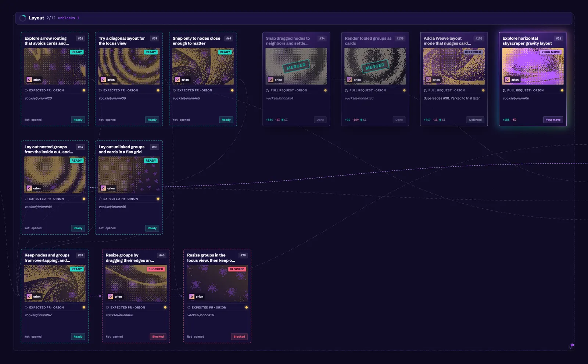Viewport: 588px width, 364px height.
Task: Click green CI status dot on card #34
Action: tap(282, 120)
